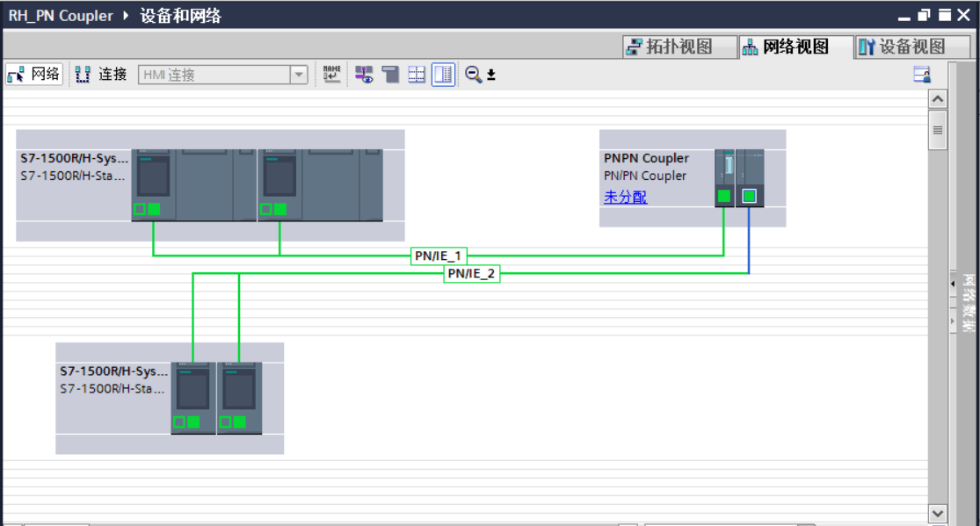Click hollow green port of lower left CPU
This screenshot has height=526, width=980.
point(179,422)
